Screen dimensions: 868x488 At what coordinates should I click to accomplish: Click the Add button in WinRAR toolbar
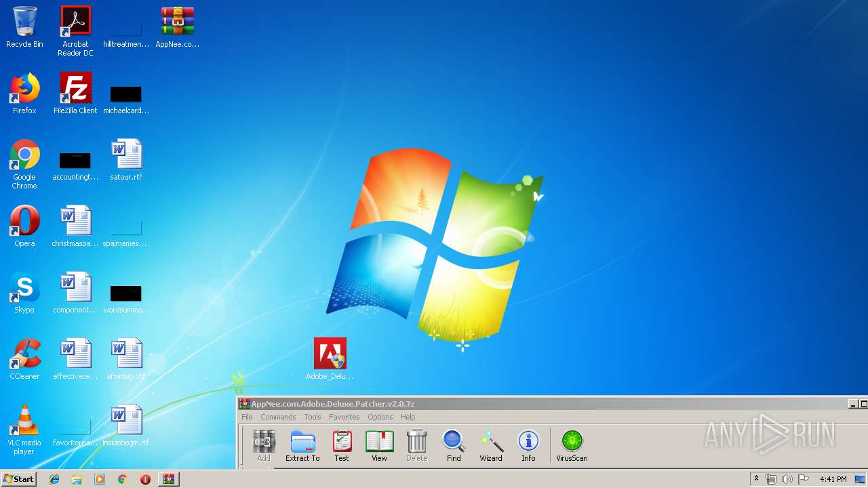click(264, 446)
